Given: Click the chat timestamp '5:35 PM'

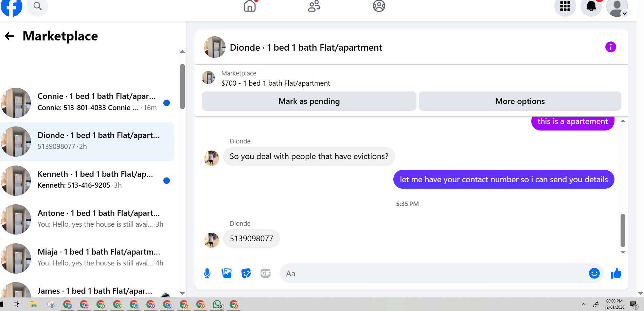Looking at the screenshot, I should (407, 204).
